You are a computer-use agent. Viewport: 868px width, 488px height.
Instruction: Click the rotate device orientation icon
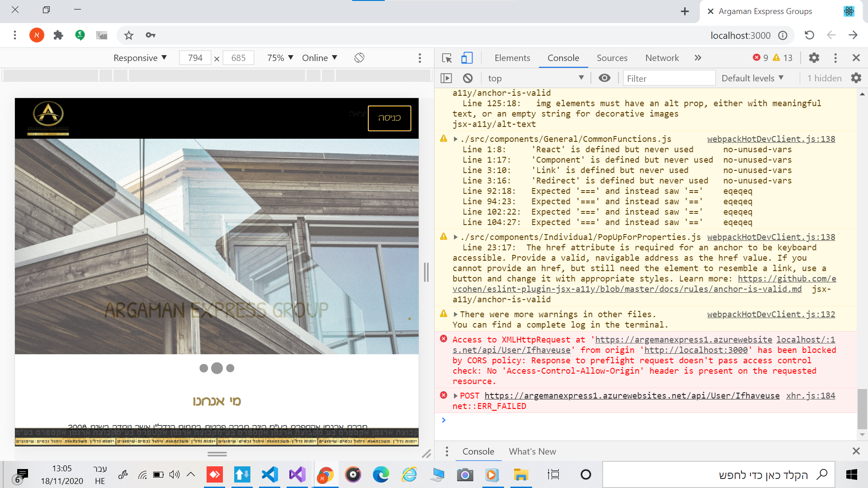point(359,58)
